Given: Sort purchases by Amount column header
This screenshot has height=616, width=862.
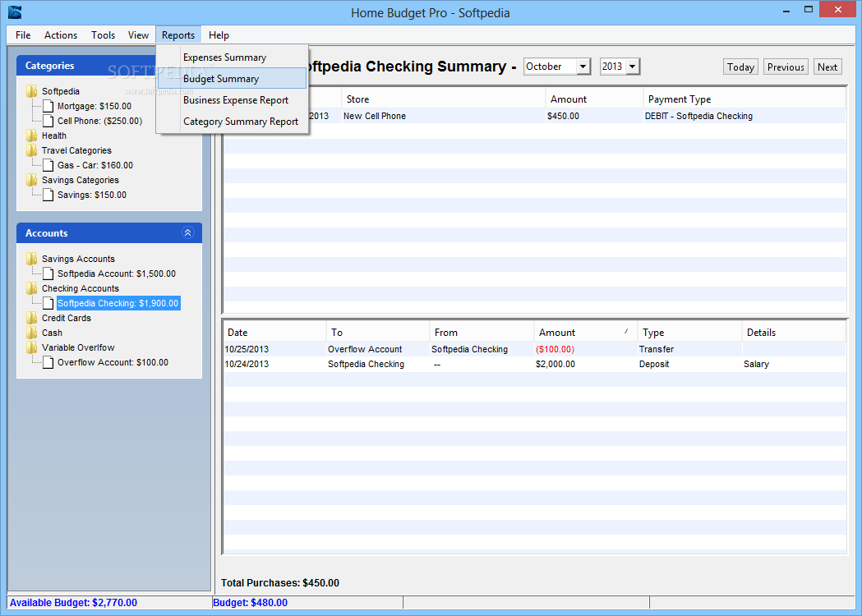Looking at the screenshot, I should click(x=594, y=99).
